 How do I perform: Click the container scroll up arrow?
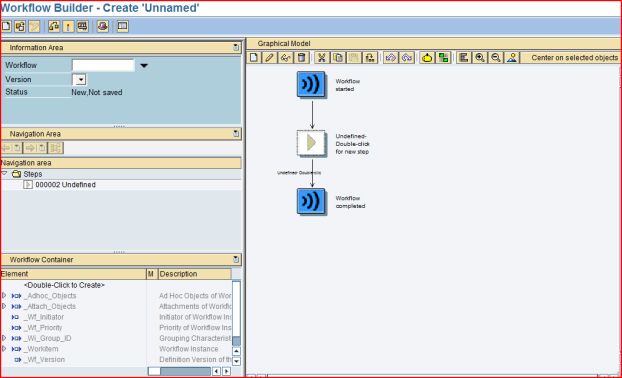click(x=236, y=351)
